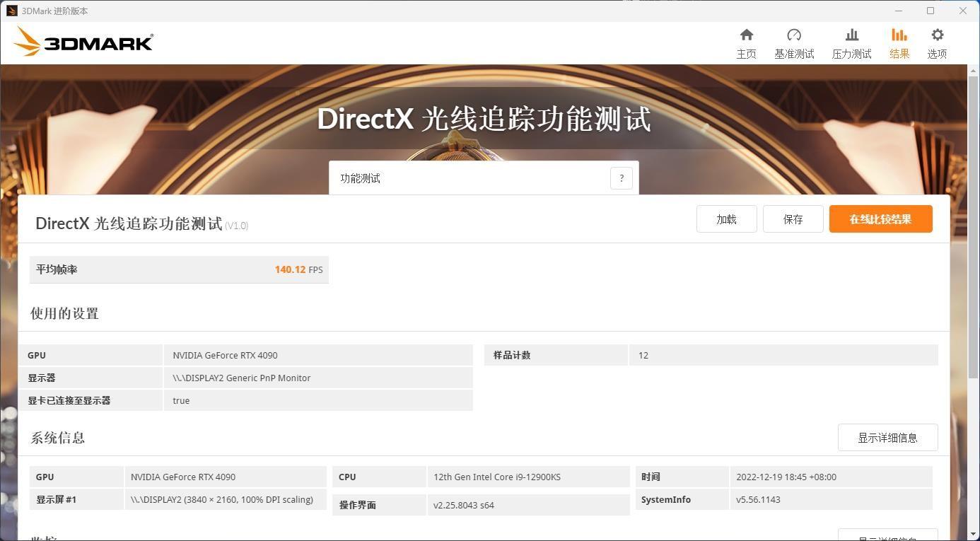Click the 3DMark logo
The image size is (980, 541).
pyautogui.click(x=83, y=42)
